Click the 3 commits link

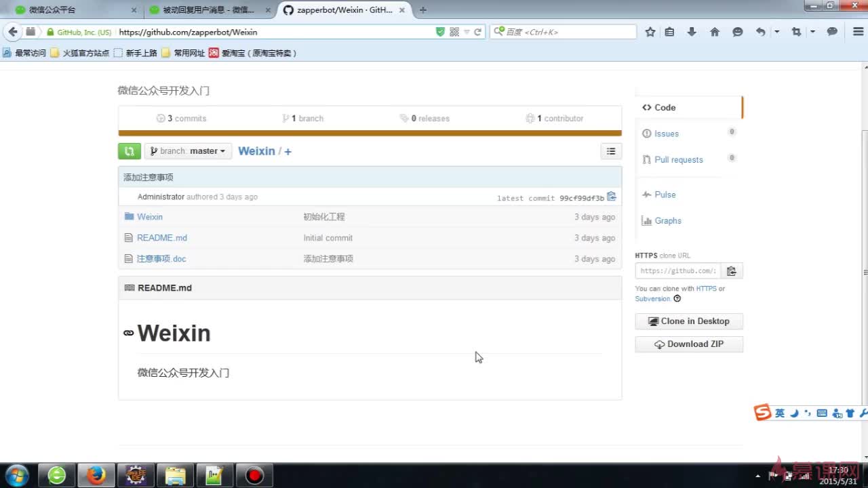[181, 118]
